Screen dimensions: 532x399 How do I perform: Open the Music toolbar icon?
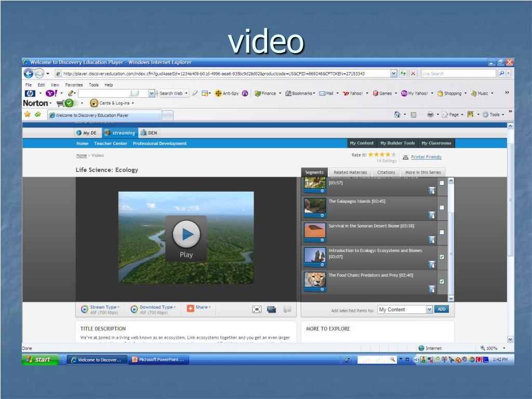480,94
